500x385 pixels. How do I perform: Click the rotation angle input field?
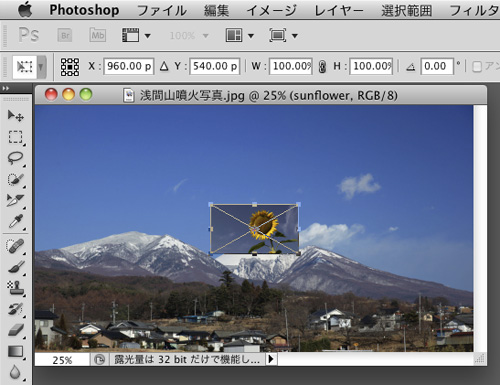[437, 66]
